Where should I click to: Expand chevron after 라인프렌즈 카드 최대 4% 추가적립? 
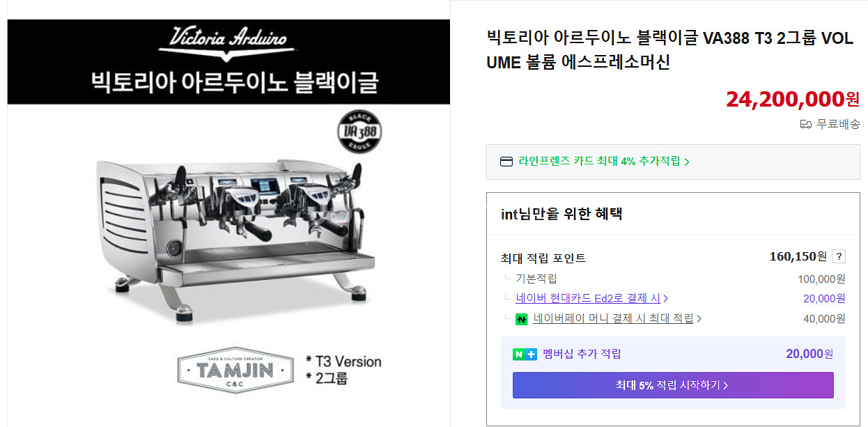687,162
